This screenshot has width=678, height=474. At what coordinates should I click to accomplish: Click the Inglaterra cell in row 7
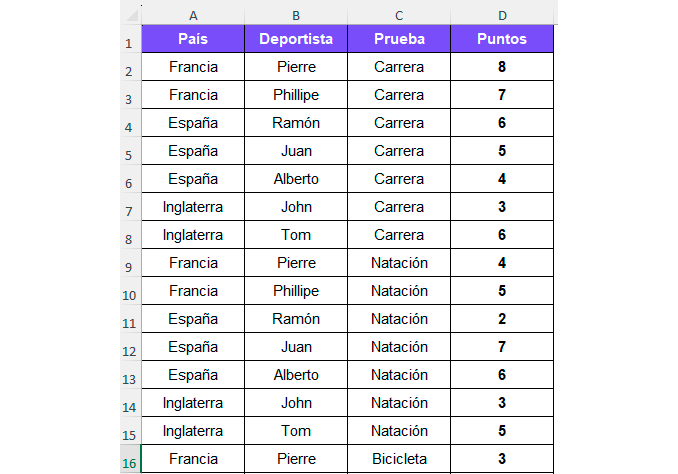coord(193,207)
